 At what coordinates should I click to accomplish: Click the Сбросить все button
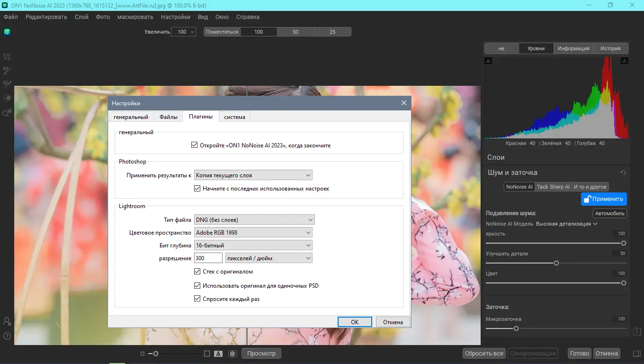tap(484, 354)
